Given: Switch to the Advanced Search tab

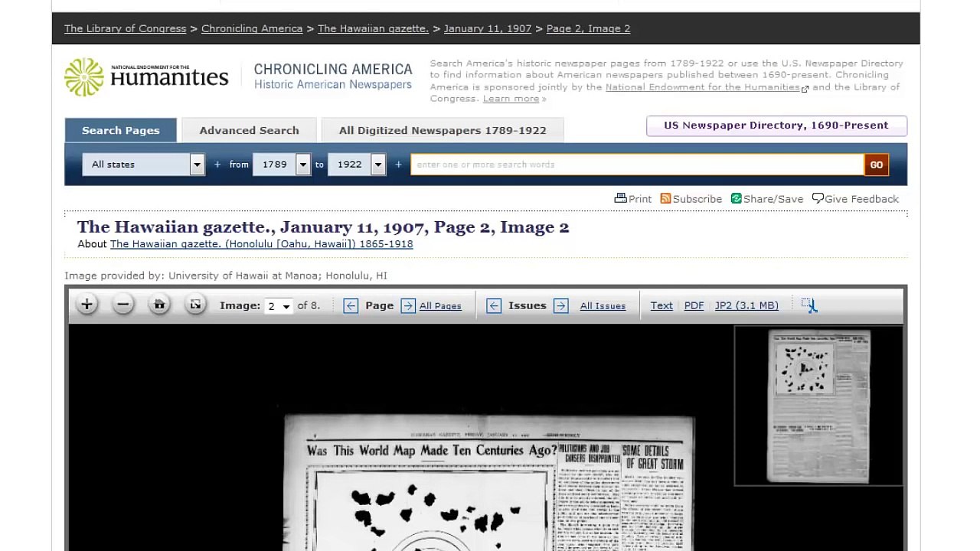Looking at the screenshot, I should click(x=249, y=130).
